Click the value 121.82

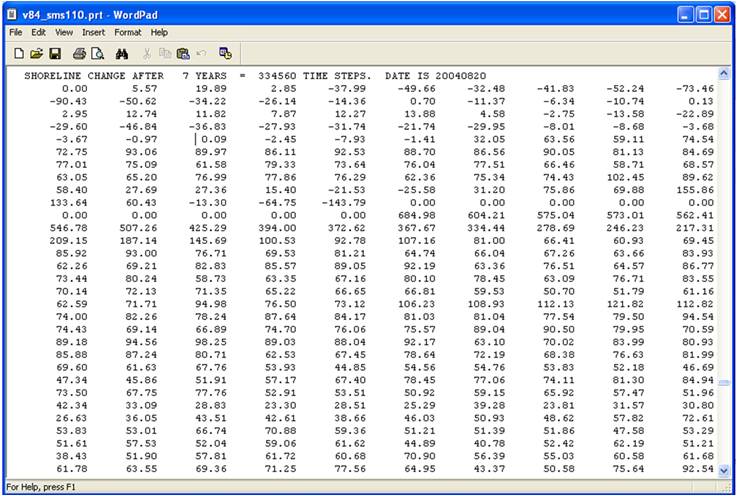coord(626,304)
